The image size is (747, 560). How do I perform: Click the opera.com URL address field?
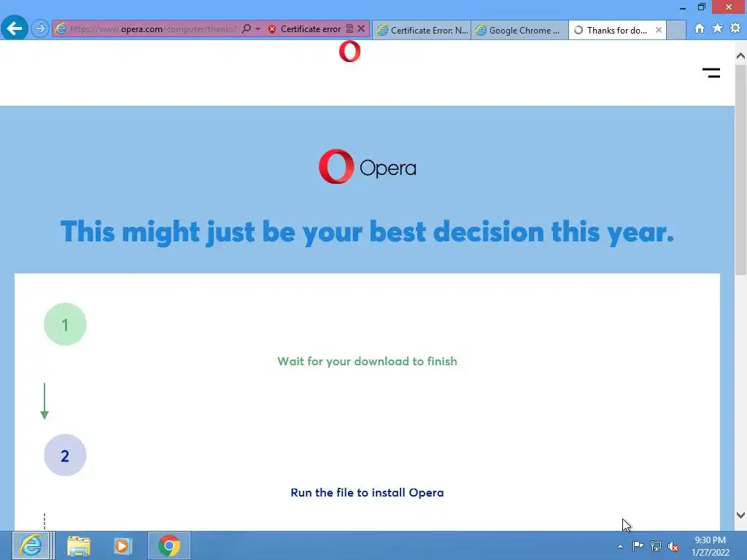152,29
